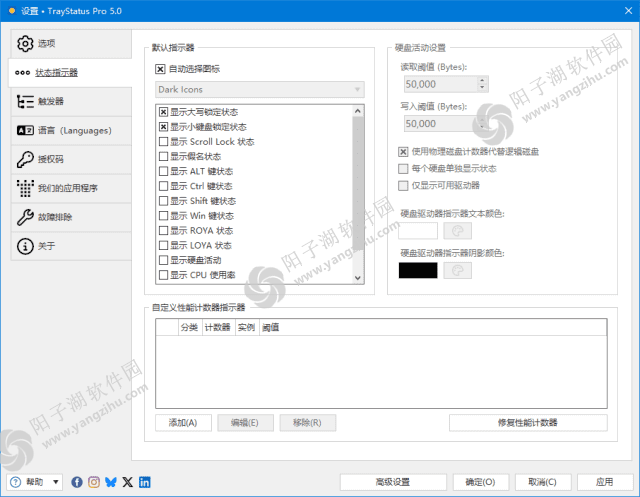The width and height of the screenshot is (640, 497).
Task: Enable 显示硬盘活动 checkbox
Action: point(163,260)
